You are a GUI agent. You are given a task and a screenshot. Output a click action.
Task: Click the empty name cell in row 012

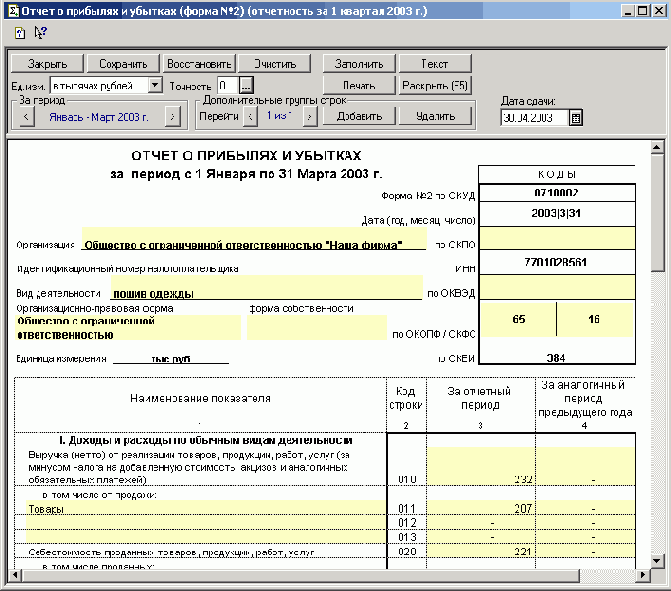pos(206,523)
